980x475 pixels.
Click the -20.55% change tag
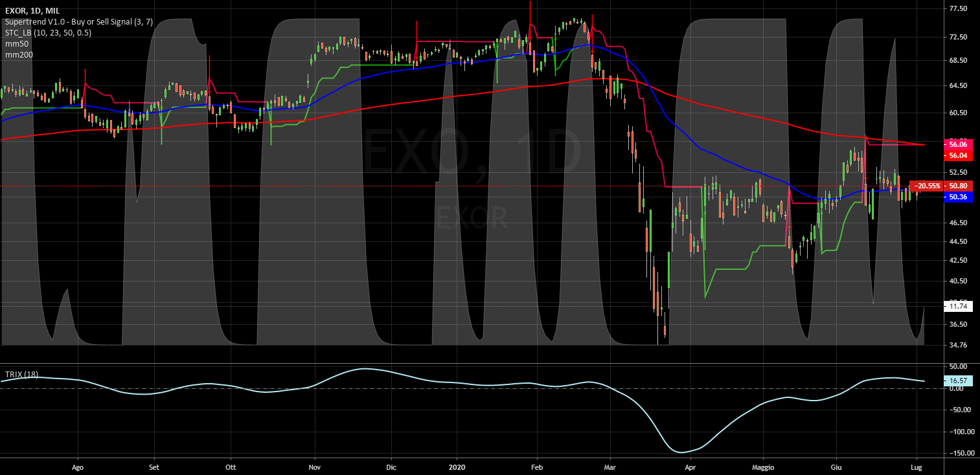point(927,186)
